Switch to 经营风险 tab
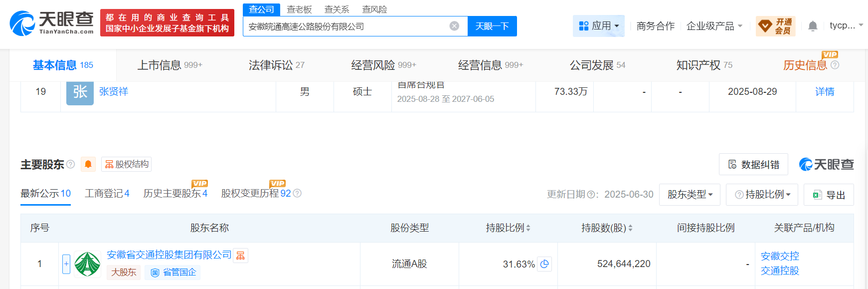Screen dimensions: 868x289 383,65
